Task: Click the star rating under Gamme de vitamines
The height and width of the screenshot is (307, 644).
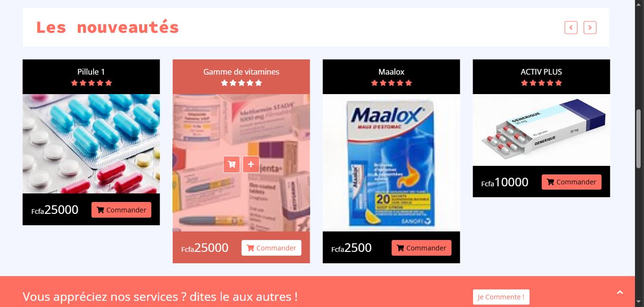Action: click(241, 83)
